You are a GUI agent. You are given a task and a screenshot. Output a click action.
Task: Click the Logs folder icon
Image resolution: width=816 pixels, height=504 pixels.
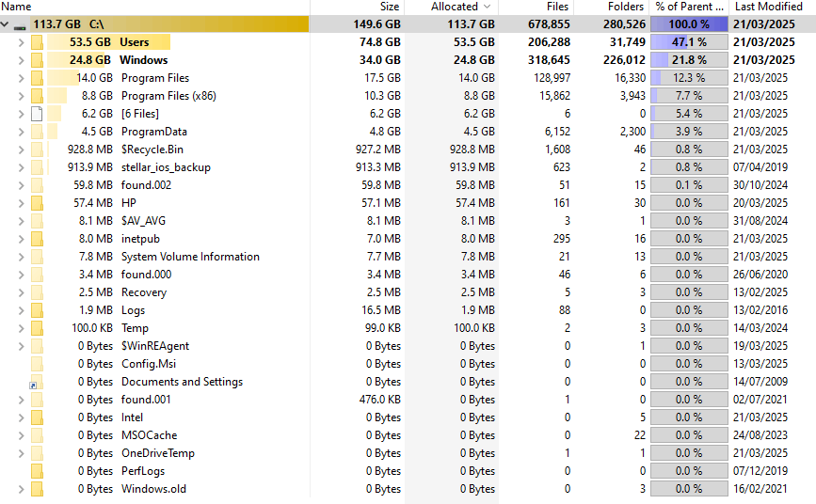point(37,310)
